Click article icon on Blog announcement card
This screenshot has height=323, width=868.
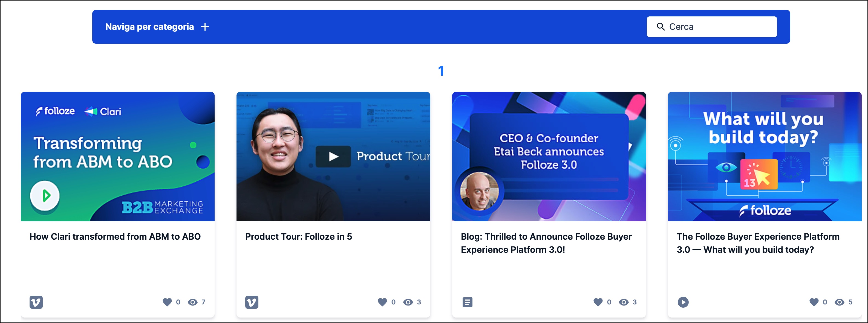pyautogui.click(x=467, y=302)
